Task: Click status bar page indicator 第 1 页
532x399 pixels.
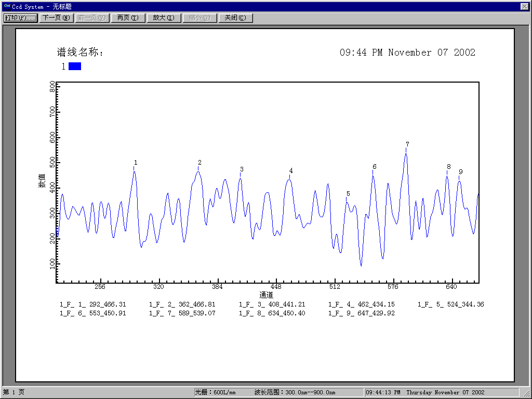Action: click(x=14, y=392)
